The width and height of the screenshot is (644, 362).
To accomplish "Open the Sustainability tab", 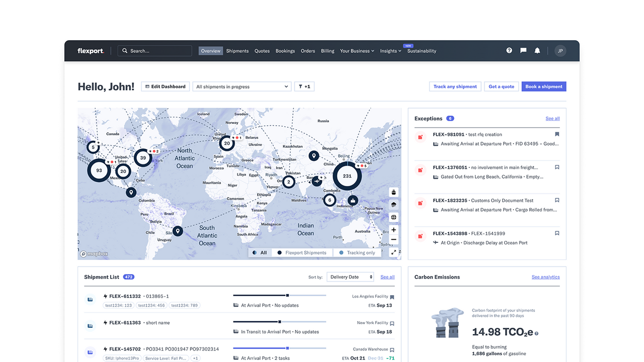I will click(422, 51).
